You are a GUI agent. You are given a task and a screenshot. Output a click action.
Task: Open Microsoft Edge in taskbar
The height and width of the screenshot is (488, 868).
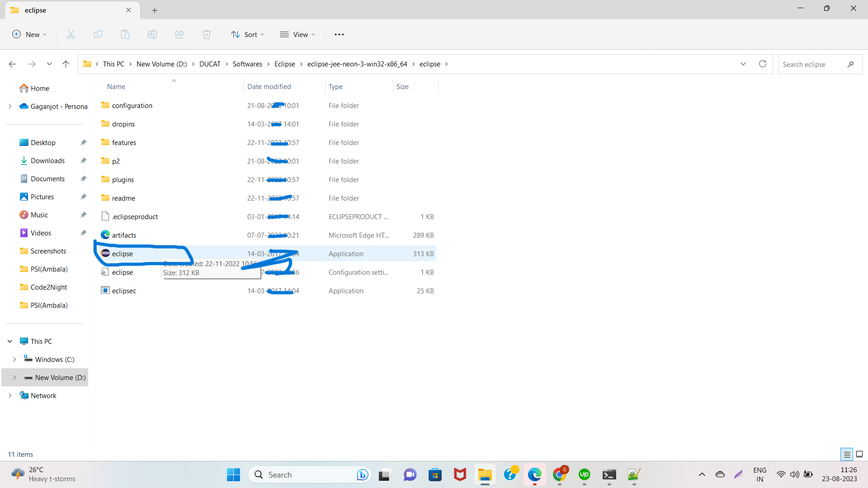click(535, 474)
